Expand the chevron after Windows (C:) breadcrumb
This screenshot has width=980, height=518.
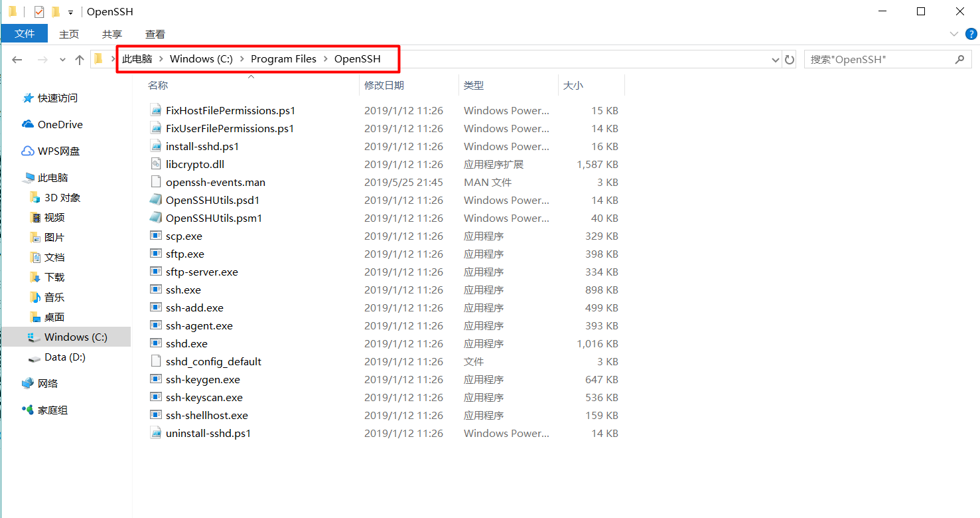(242, 59)
